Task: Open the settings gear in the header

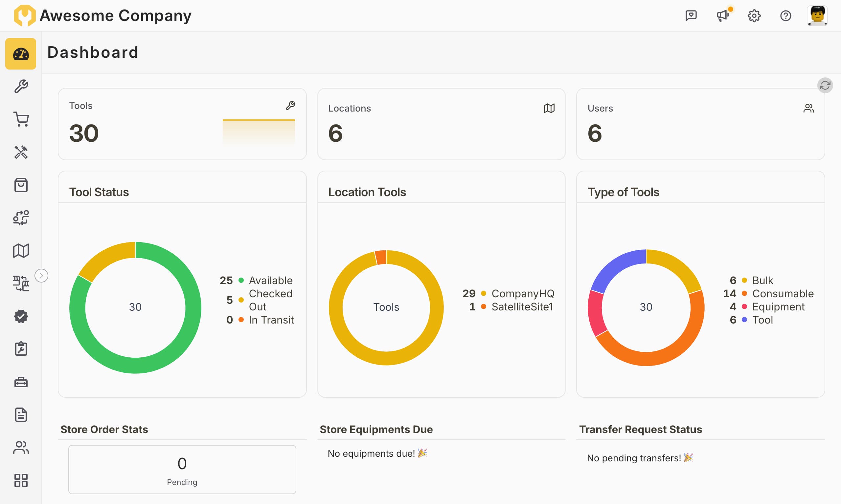Action: pos(754,16)
